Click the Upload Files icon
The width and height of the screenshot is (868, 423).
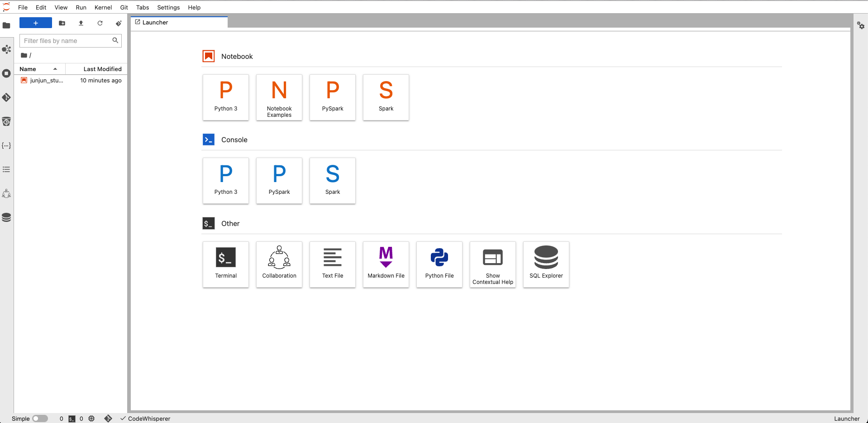(81, 23)
